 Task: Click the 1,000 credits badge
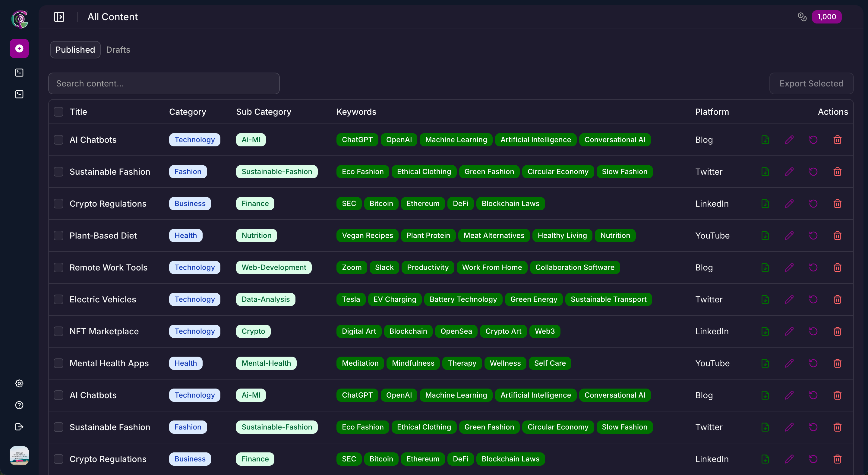[826, 17]
